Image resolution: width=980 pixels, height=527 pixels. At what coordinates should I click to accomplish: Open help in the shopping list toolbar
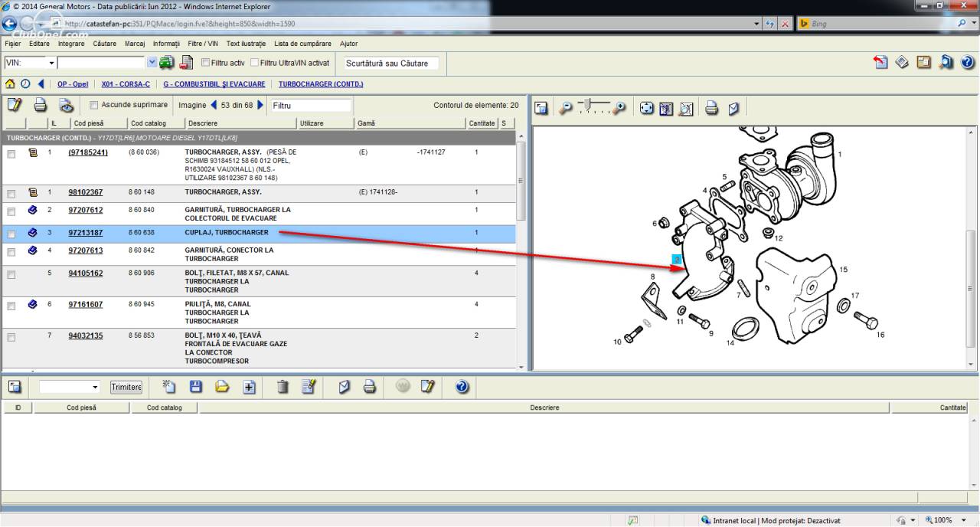click(x=462, y=387)
